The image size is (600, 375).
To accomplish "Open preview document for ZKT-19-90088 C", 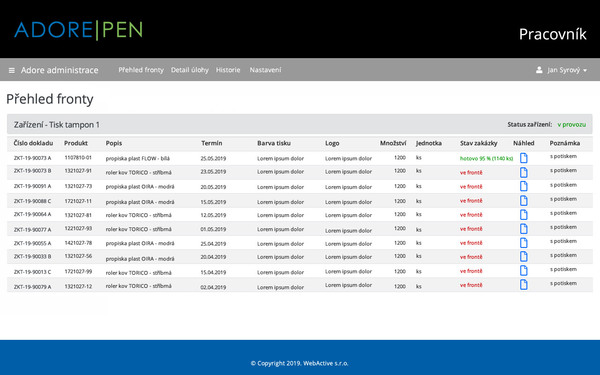I will point(523,201).
